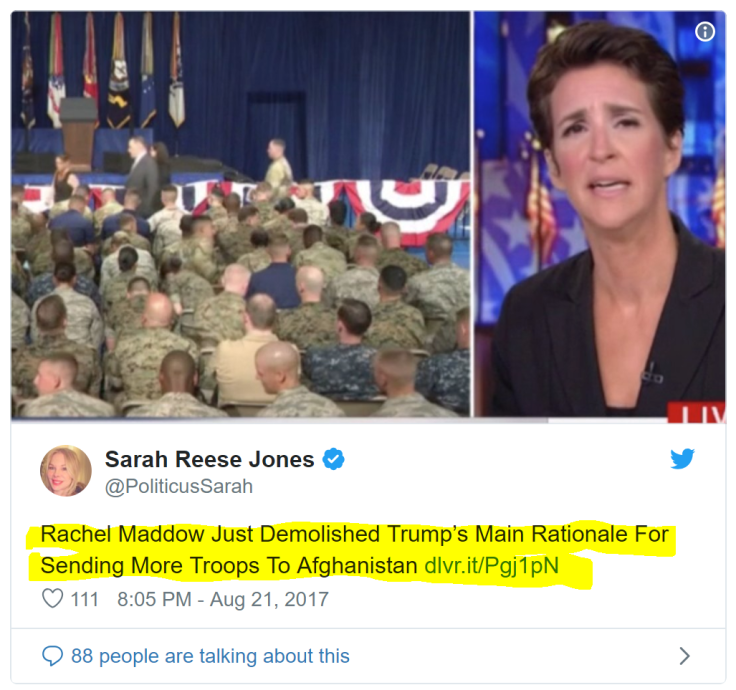
Task: Click the blue verified badge
Action: pos(333,459)
